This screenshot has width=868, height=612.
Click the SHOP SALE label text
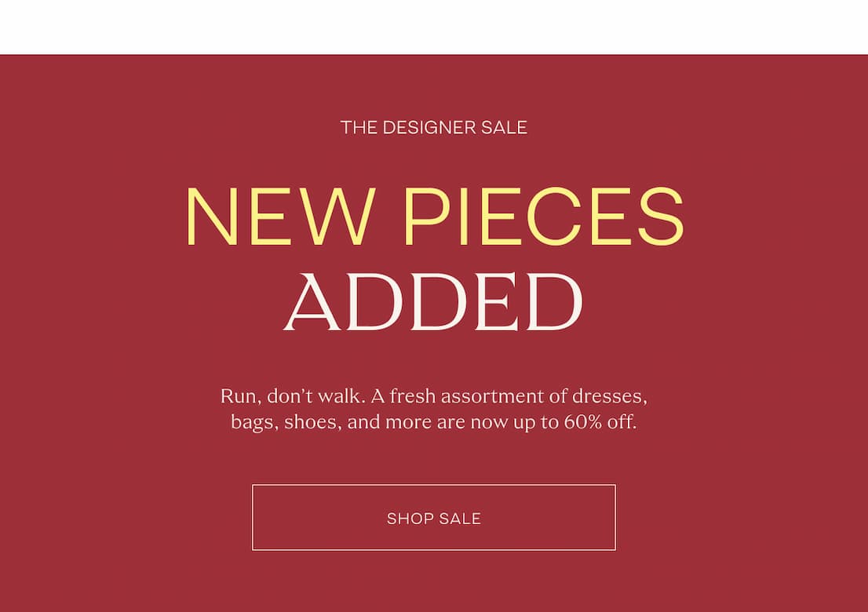pos(433,518)
